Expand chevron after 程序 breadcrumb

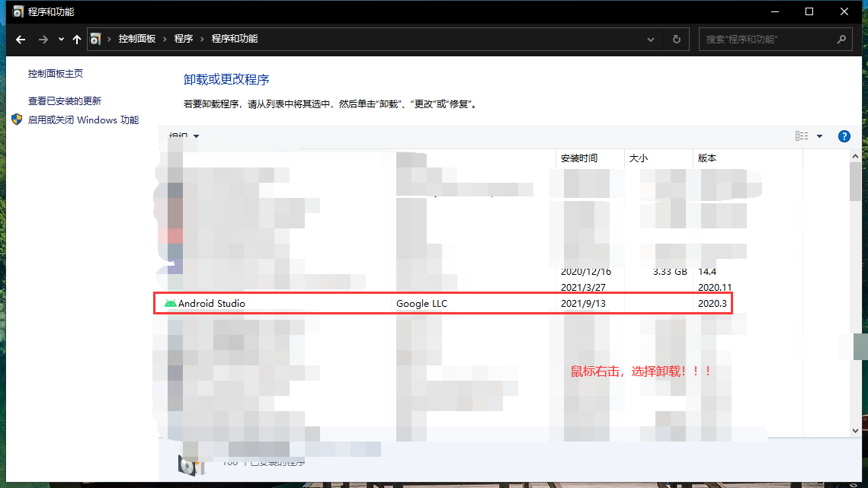(202, 40)
